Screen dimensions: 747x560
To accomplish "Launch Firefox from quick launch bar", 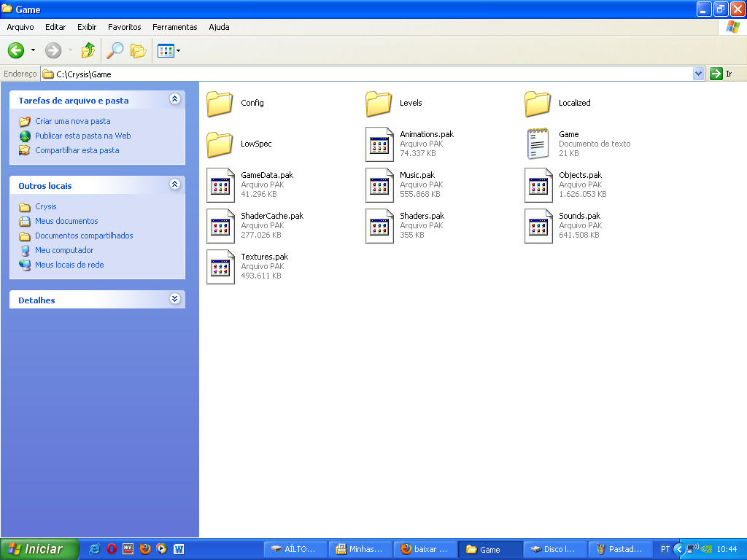I will 145,549.
